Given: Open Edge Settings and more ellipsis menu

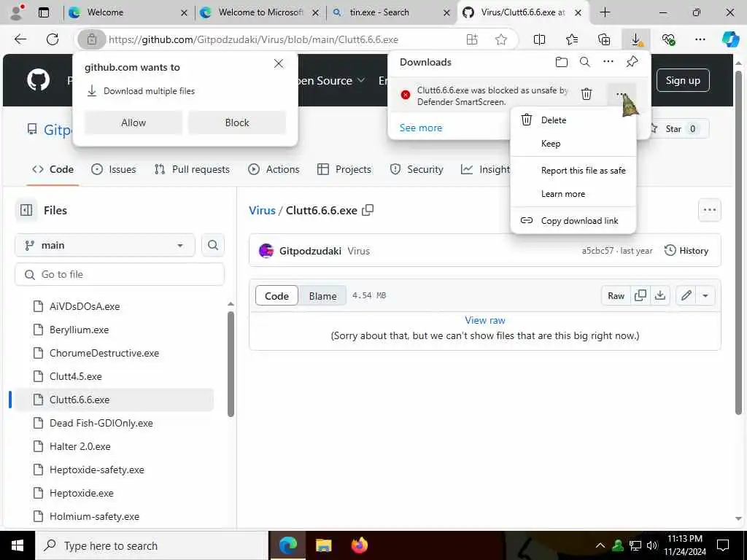Looking at the screenshot, I should coord(700,39).
